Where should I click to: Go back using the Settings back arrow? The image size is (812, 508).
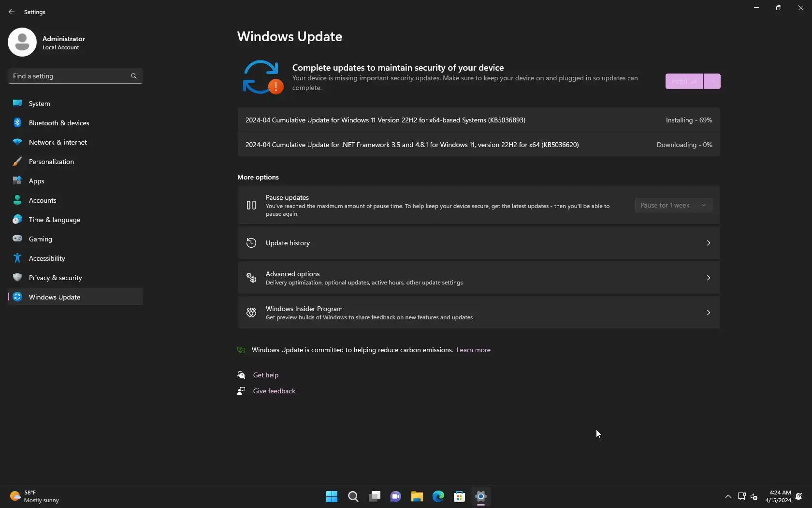[12, 12]
